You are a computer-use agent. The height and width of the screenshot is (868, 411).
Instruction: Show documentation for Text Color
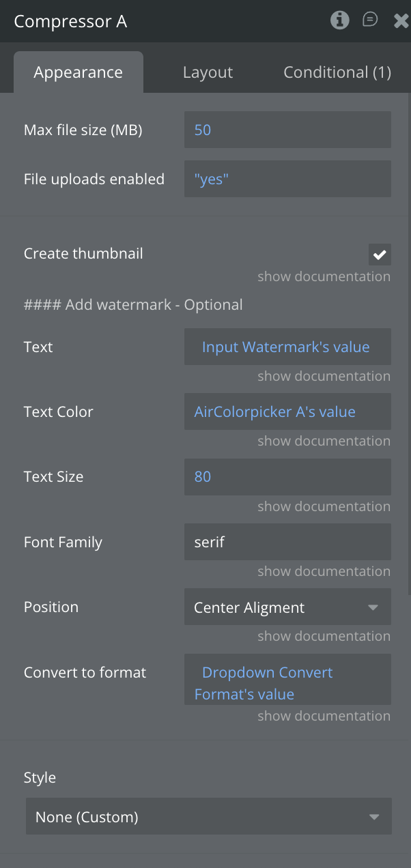pos(324,441)
